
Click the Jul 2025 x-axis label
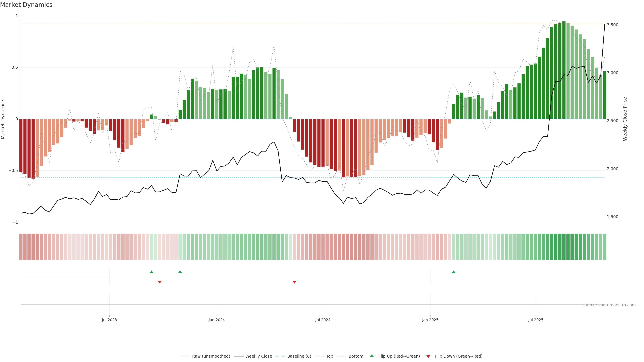point(536,320)
